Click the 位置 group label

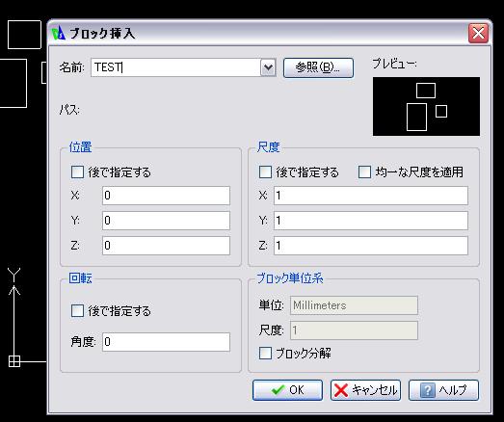coord(80,147)
